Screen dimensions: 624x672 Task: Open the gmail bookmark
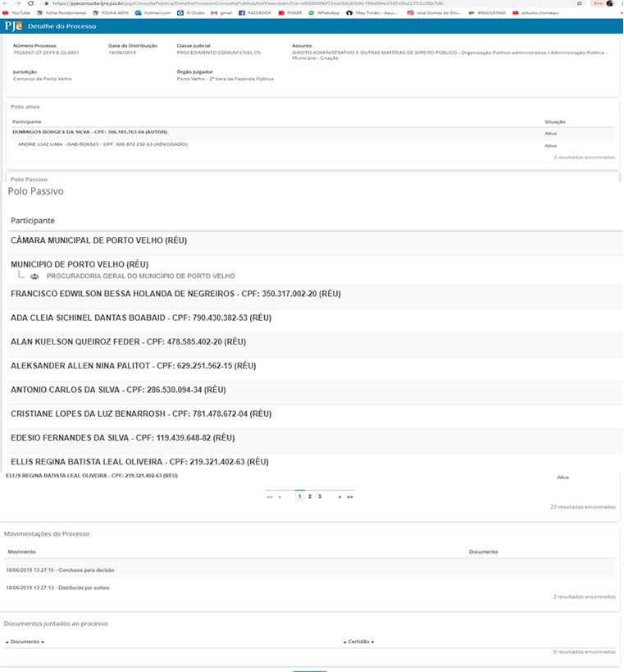tap(221, 13)
